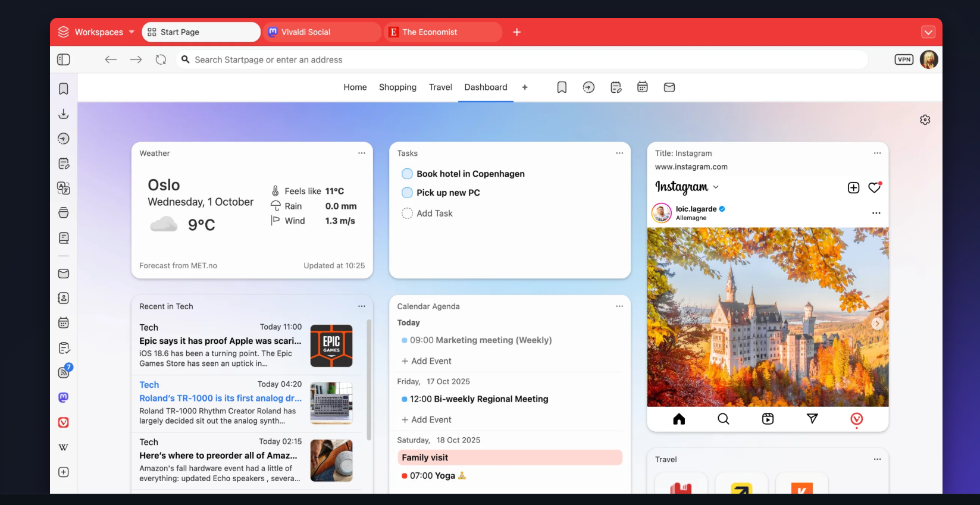Image resolution: width=980 pixels, height=505 pixels.
Task: Open dashboard settings gear
Action: click(925, 120)
